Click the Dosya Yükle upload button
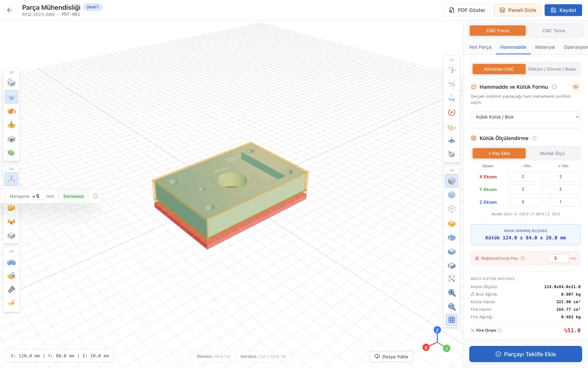The image size is (588, 368). coord(391,357)
